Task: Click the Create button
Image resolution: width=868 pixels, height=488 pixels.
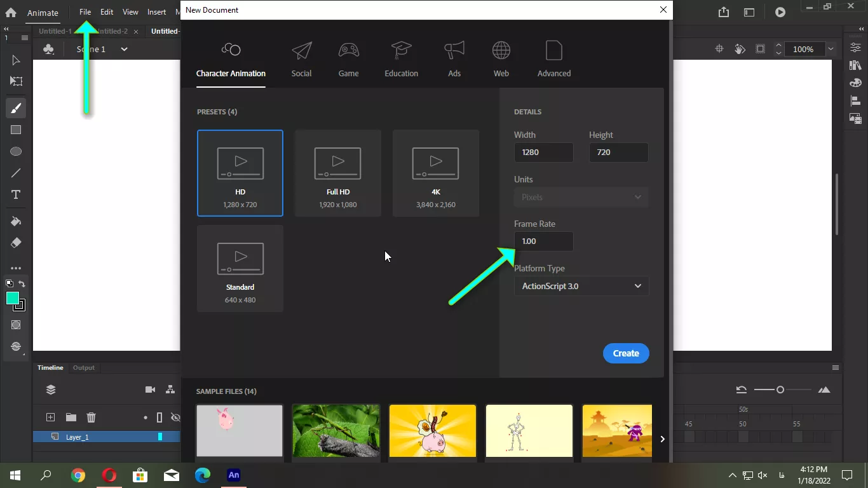Action: click(x=626, y=353)
